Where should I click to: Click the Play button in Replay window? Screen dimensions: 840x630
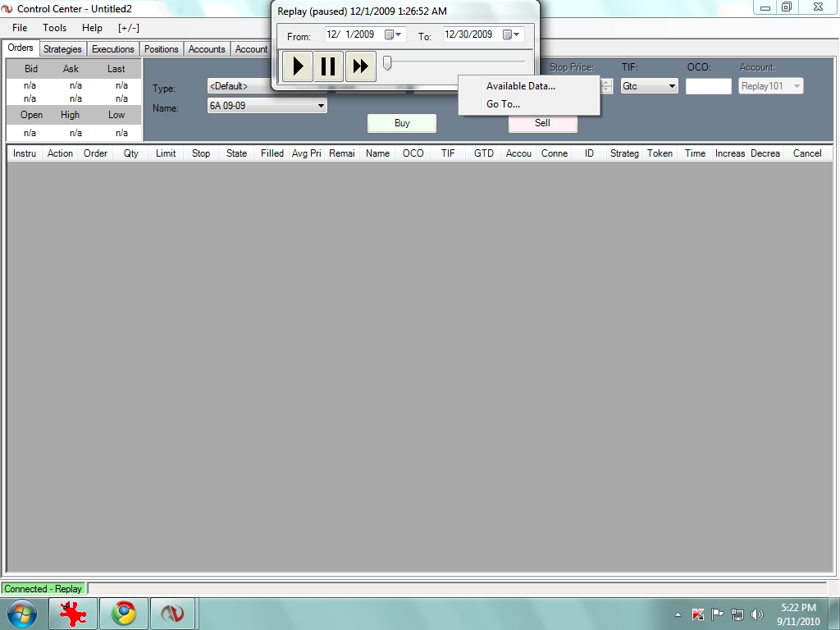(297, 66)
